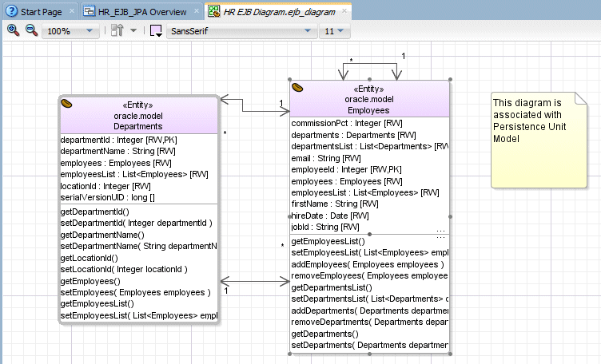
Task: Click the getDepartments() method
Action: (x=324, y=334)
